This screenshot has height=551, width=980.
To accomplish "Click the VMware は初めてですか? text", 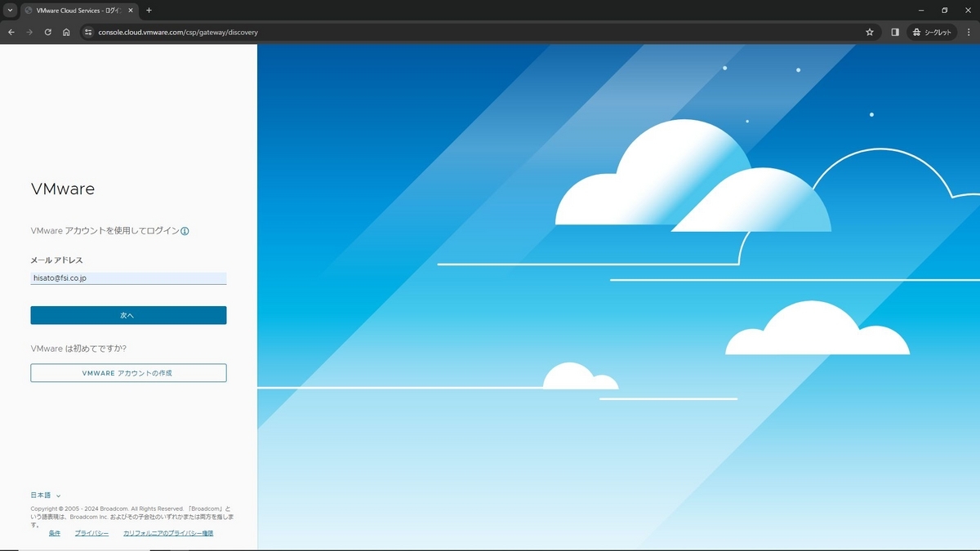I will pyautogui.click(x=78, y=349).
